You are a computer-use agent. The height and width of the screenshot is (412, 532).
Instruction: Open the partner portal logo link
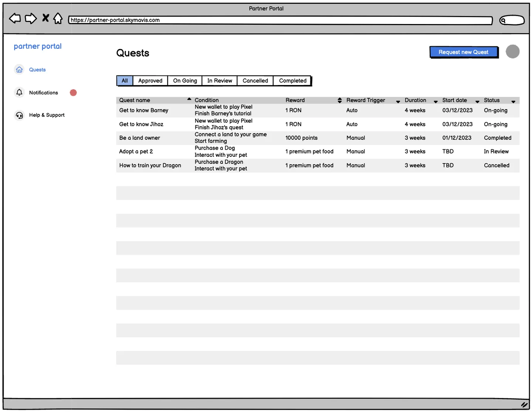point(38,46)
